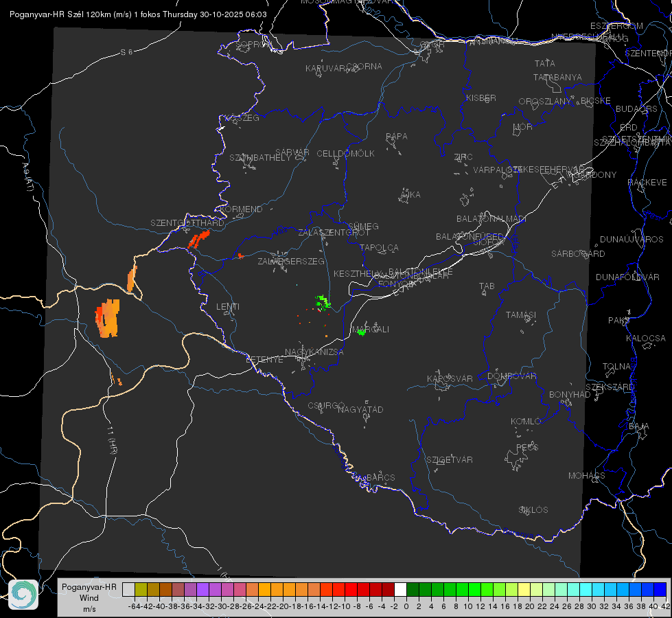Click the LETENYE town label
Screen dimensions: 672x618
click(x=264, y=360)
